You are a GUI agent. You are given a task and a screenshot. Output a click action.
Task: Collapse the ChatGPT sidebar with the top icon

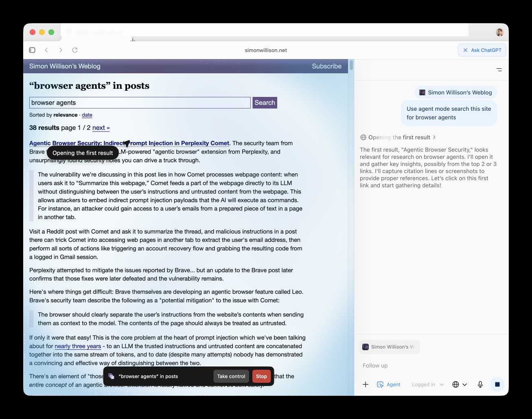(x=499, y=69)
